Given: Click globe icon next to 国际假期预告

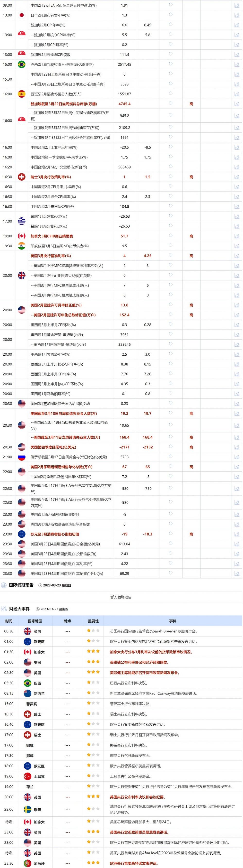Looking at the screenshot, I should [x=4, y=585].
